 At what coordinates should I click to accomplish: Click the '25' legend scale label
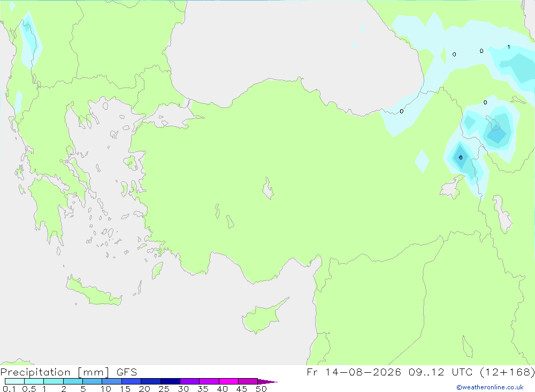164,389
